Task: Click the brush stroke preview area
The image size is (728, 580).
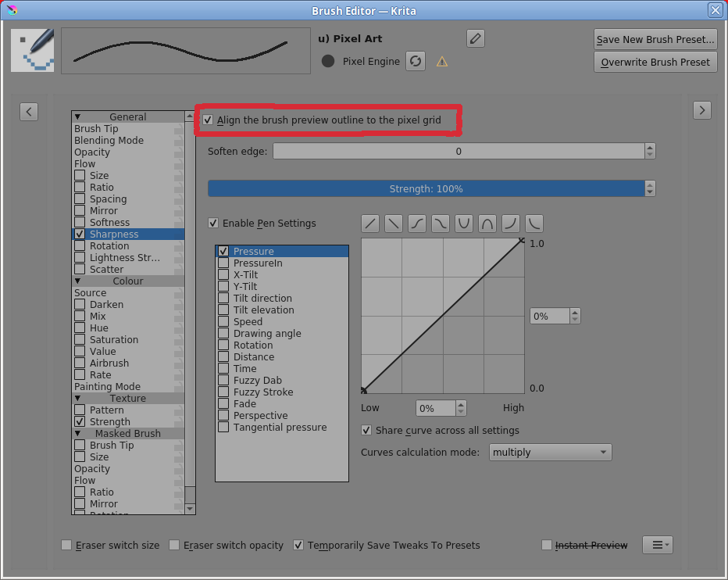Action: pyautogui.click(x=186, y=51)
